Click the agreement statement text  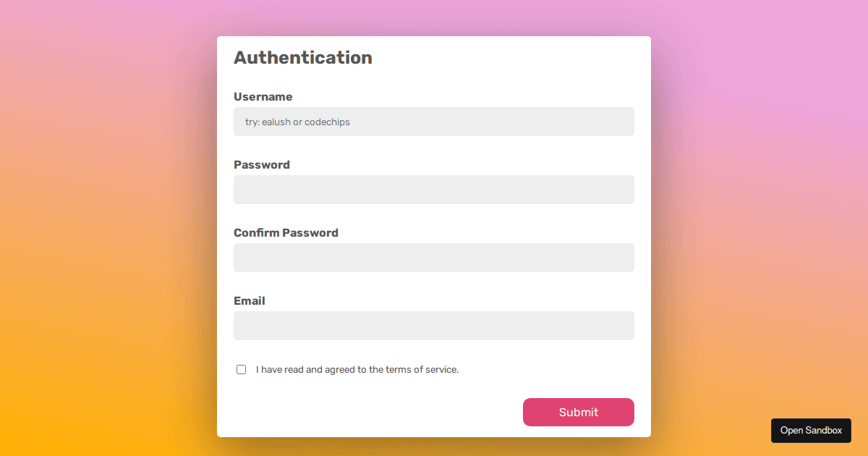[x=357, y=369]
